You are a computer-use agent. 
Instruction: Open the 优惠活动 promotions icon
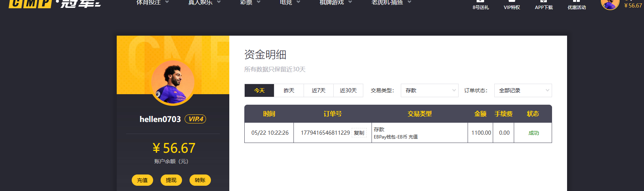577,5
